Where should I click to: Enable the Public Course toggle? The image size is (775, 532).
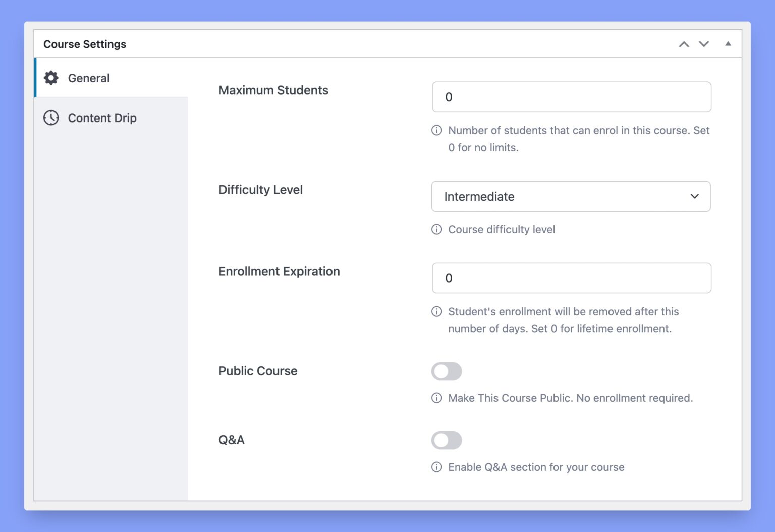click(447, 371)
